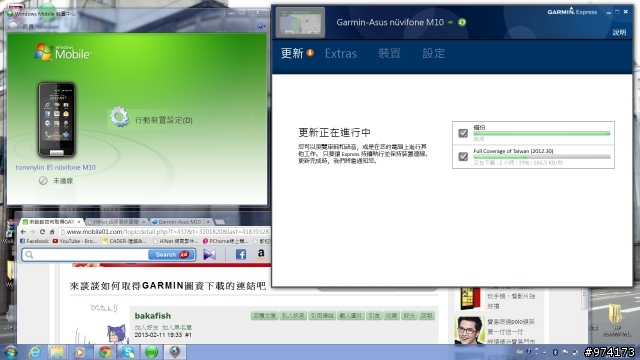Click the toolbar search input field
The height and width of the screenshot is (360, 640).
(x=86, y=255)
